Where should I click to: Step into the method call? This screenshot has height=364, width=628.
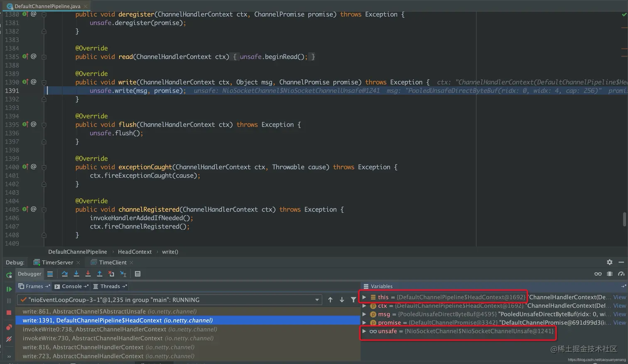coord(76,274)
